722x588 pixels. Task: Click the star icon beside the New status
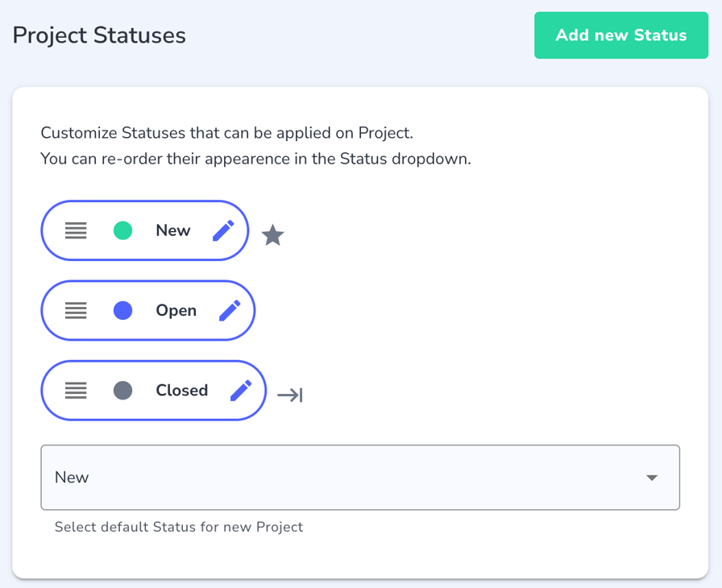(x=272, y=234)
